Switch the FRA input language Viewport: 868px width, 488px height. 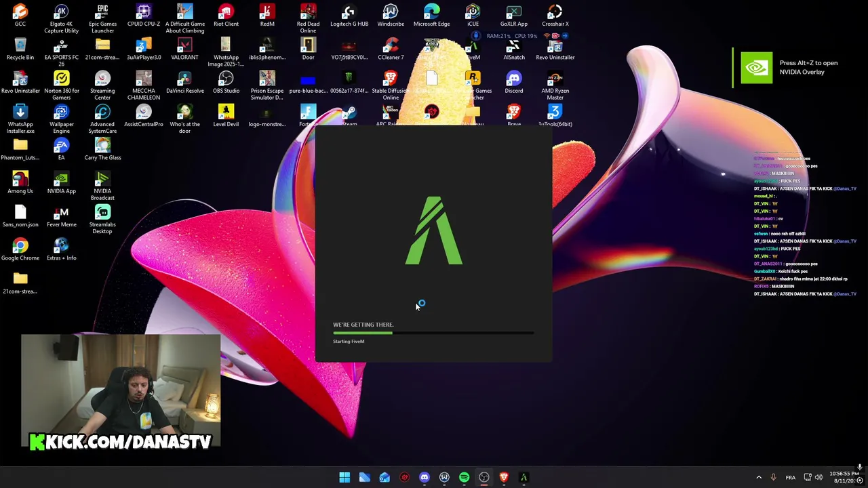[x=790, y=478]
